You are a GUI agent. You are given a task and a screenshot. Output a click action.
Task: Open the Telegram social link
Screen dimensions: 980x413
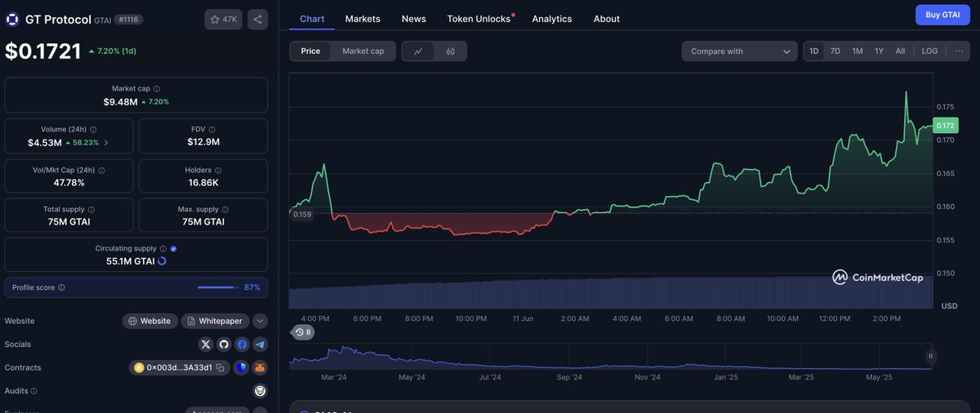coord(260,344)
